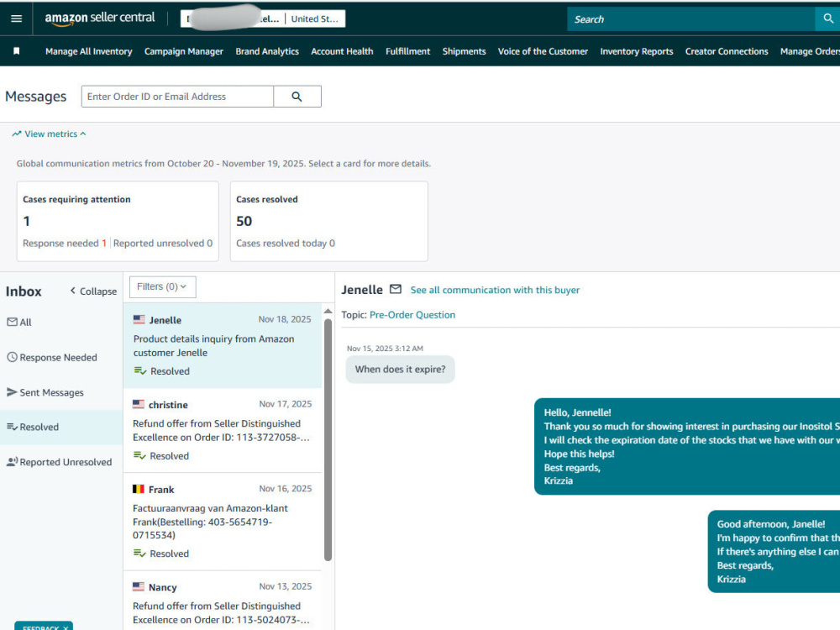Open Brand Analytics
840x630 pixels.
267,51
